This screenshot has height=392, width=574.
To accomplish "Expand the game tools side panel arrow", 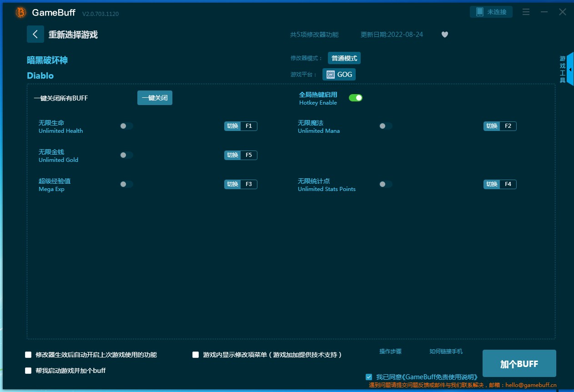I will 570,69.
